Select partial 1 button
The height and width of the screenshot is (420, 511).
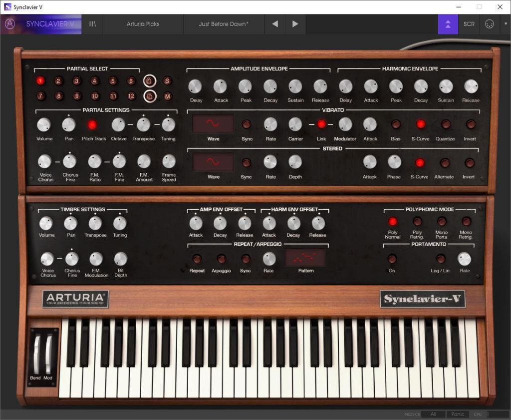40,81
